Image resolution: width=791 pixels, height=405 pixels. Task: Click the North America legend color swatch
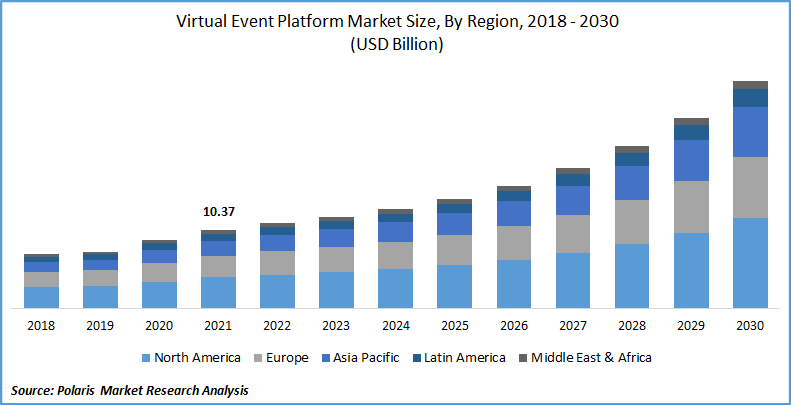[x=146, y=358]
